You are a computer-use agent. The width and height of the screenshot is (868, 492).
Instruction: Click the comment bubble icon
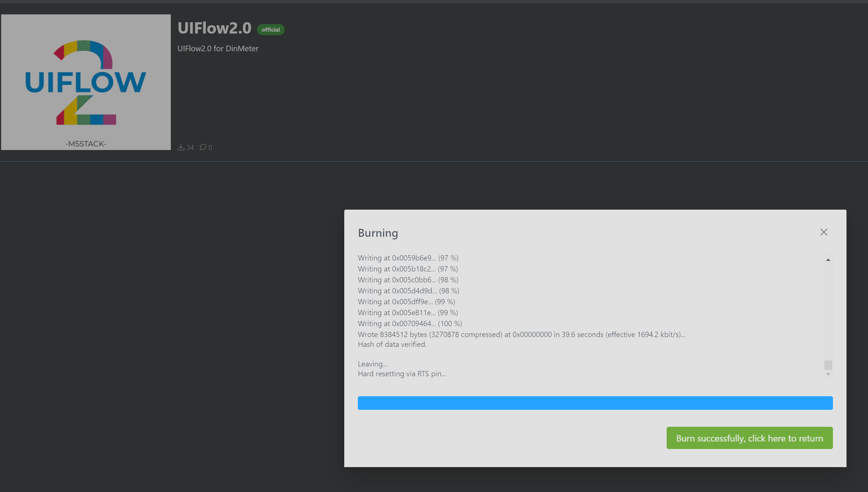203,147
